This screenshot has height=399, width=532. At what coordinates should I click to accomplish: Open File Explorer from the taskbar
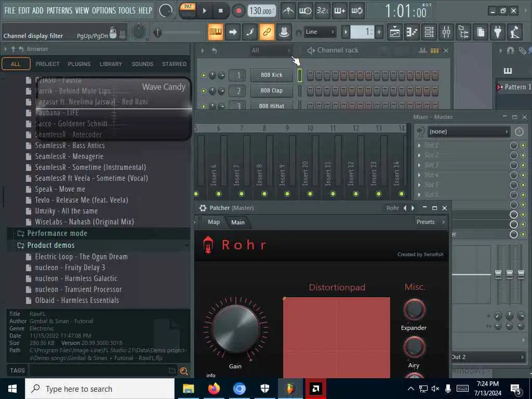(x=188, y=389)
